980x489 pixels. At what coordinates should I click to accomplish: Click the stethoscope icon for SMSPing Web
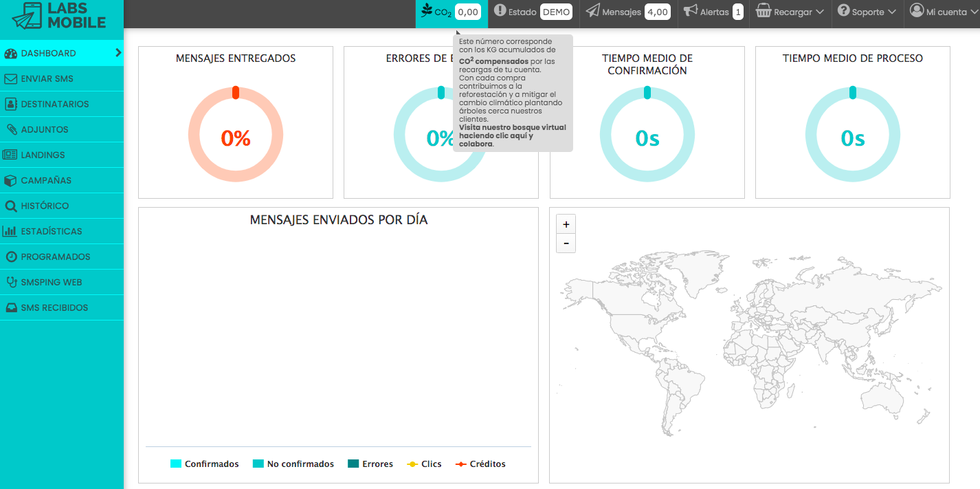pyautogui.click(x=10, y=283)
